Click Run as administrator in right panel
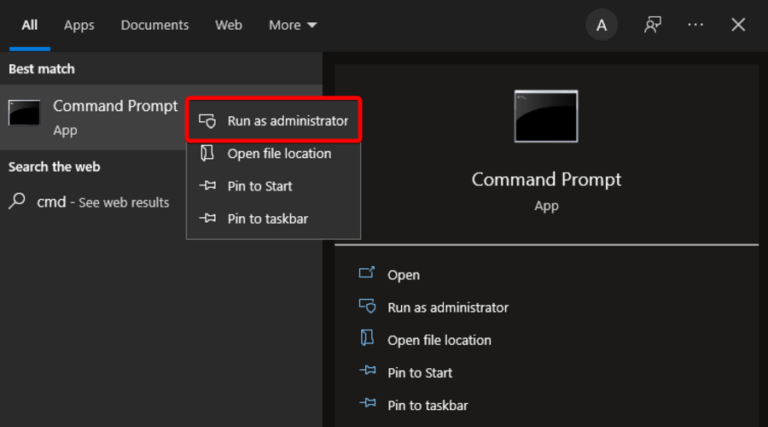768x427 pixels. pyautogui.click(x=448, y=307)
